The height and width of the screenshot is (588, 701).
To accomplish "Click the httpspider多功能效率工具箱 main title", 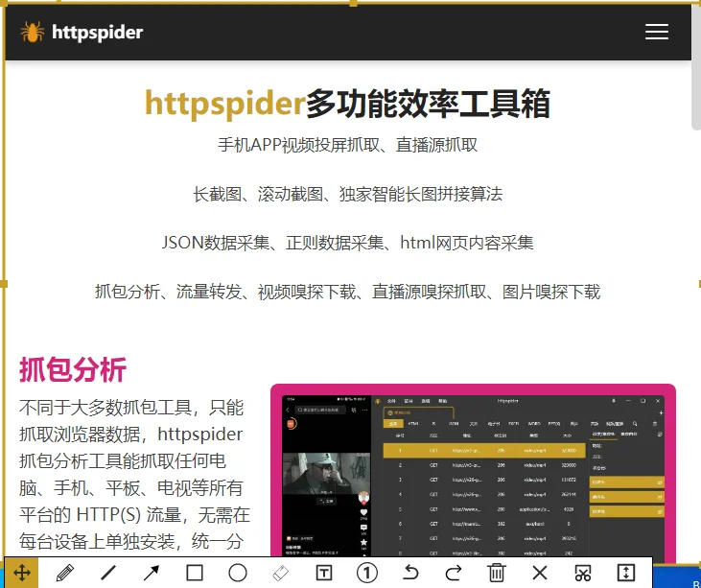I will pyautogui.click(x=347, y=104).
